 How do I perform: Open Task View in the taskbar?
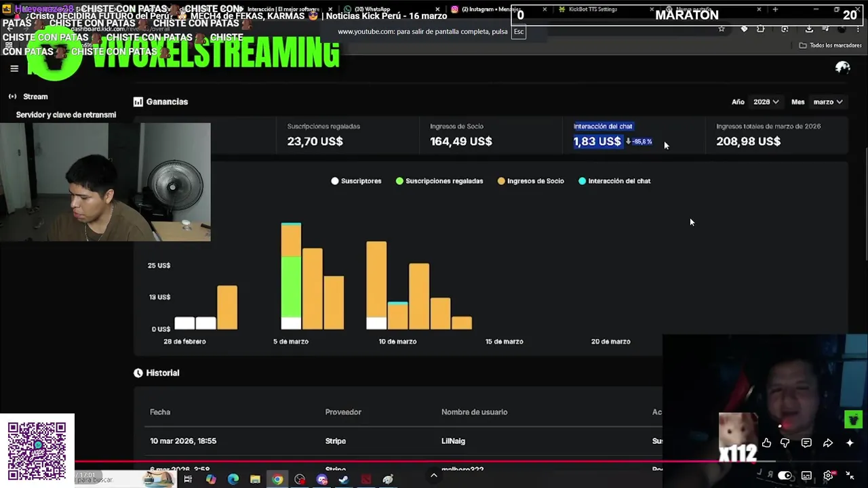(x=188, y=480)
